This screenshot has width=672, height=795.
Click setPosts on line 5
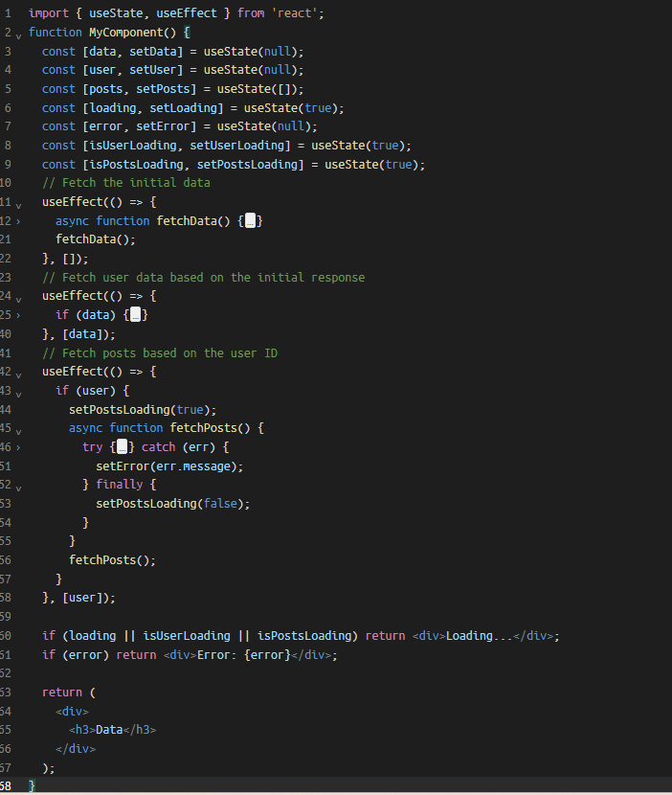click(x=163, y=89)
